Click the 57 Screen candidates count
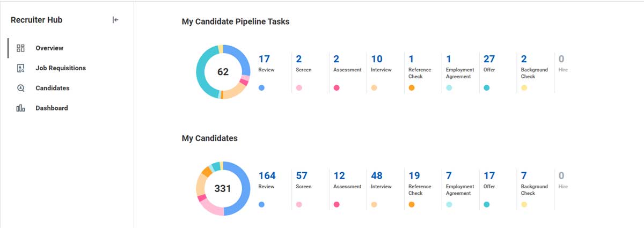 [302, 175]
